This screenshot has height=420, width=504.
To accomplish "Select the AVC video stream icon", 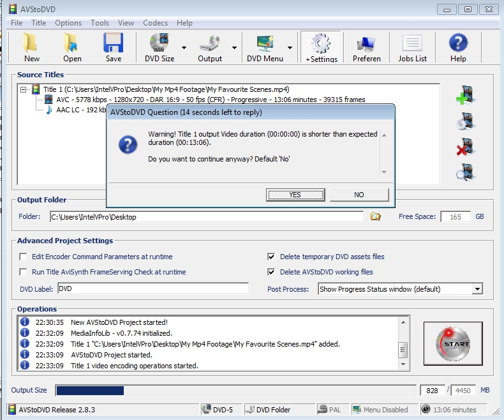I will [x=48, y=100].
